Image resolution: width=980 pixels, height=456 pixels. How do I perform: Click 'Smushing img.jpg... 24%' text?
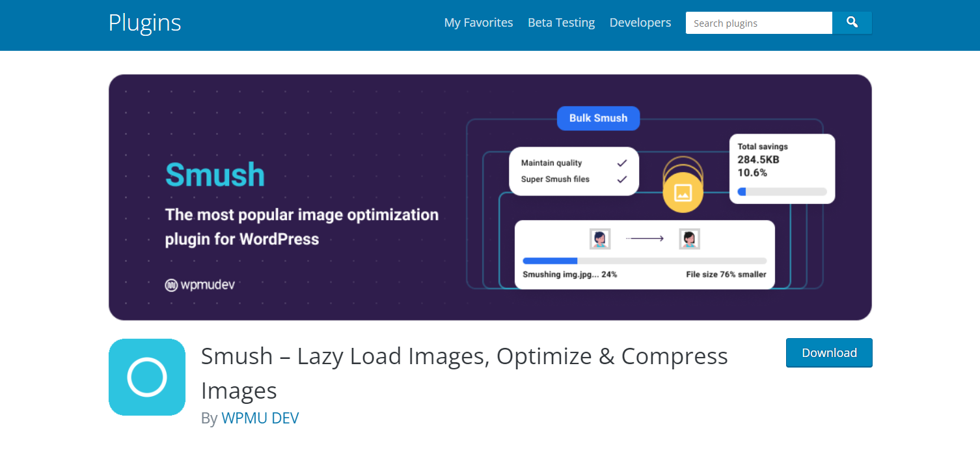tap(569, 274)
